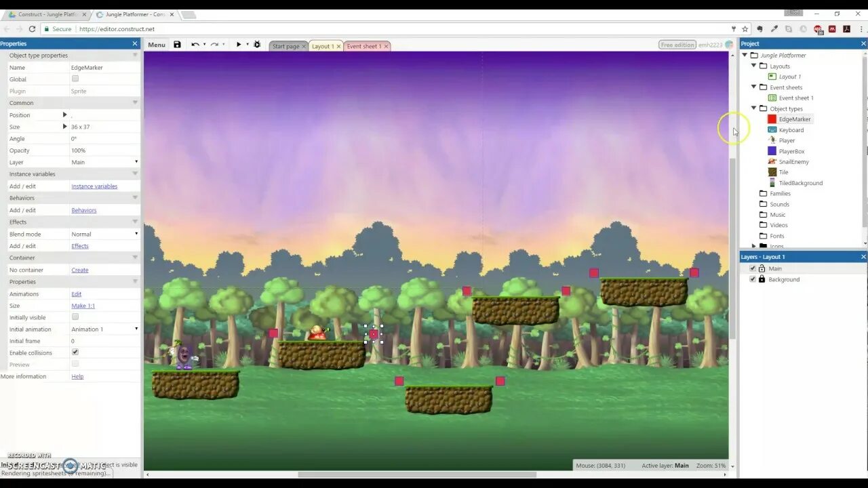Close the Properties panel
This screenshot has width=868, height=488.
[135, 43]
